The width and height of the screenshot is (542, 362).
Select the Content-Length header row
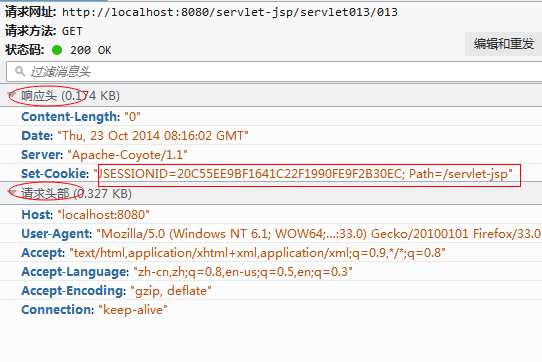tap(271, 117)
